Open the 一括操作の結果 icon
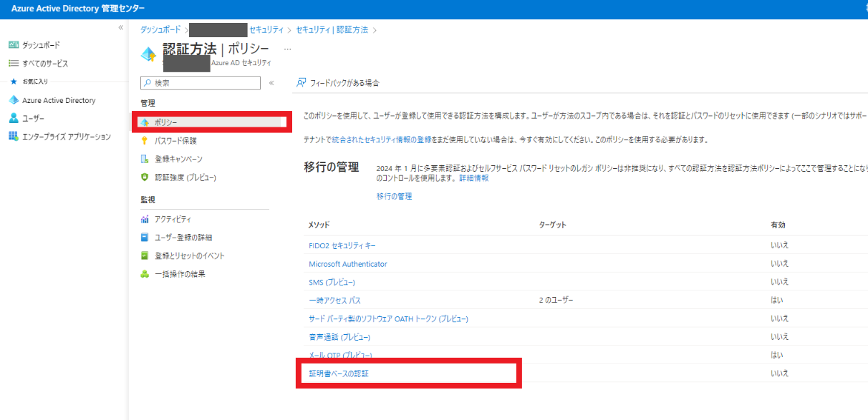Screen dimensions: 868x420 point(145,274)
